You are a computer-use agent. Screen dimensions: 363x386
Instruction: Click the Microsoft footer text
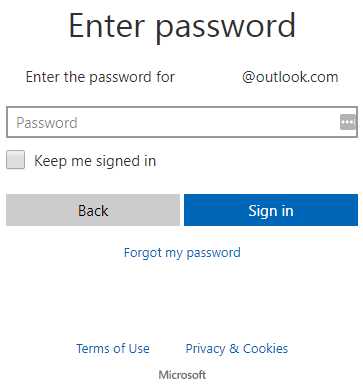[182, 375]
